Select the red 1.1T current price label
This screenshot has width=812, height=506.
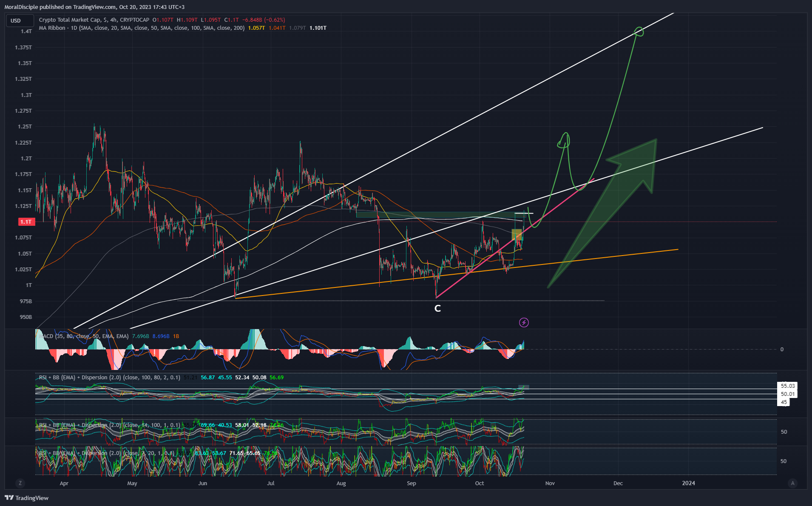pos(26,222)
